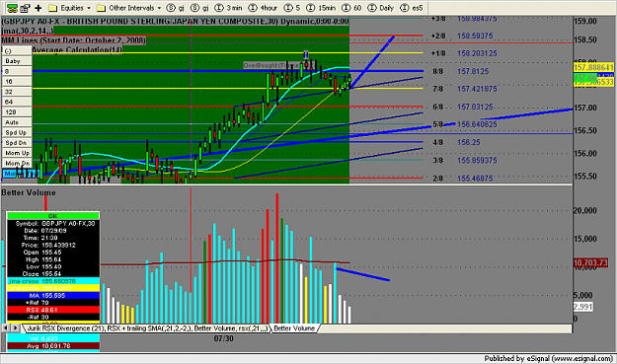The image size is (617, 364).
Task: Click the Date: 07/29/09 row in the data window
Action: [x=52, y=231]
